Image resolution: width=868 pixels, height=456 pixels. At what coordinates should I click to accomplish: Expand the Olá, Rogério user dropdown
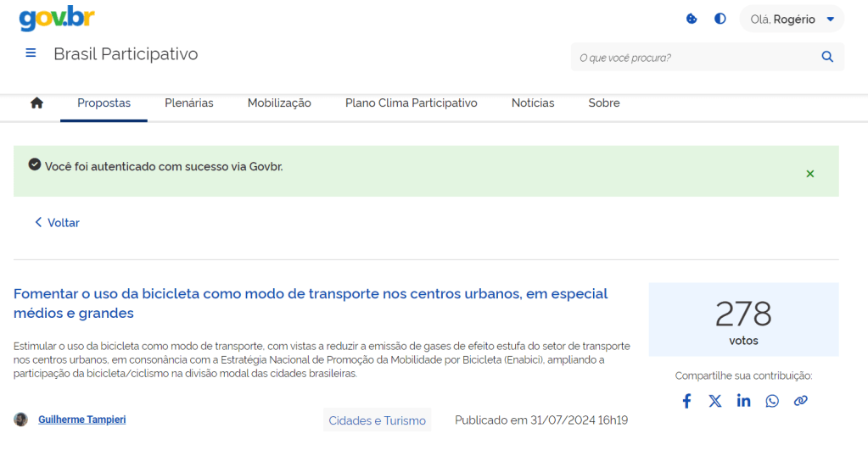click(x=792, y=19)
